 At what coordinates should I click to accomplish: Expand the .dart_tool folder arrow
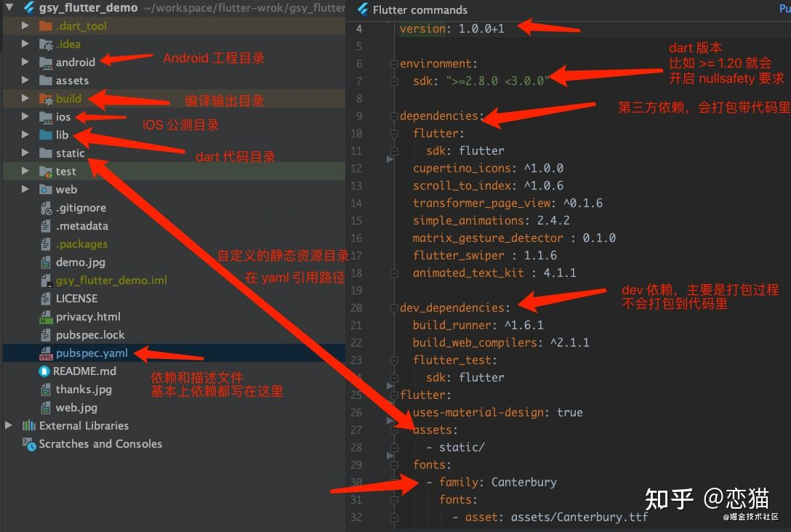click(25, 25)
